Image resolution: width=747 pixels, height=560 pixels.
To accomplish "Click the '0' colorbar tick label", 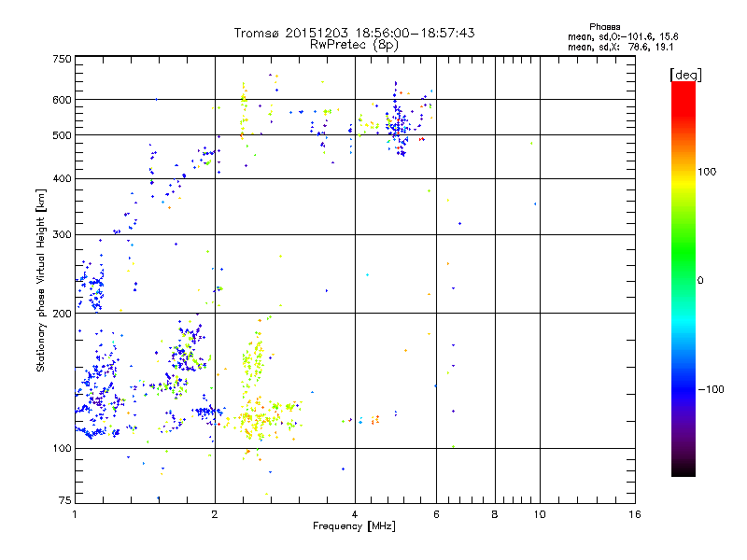I will [700, 281].
